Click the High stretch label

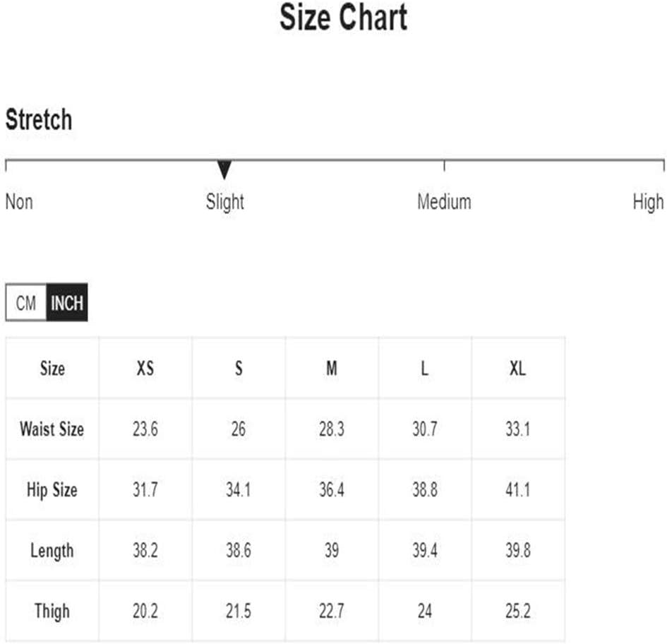648,202
